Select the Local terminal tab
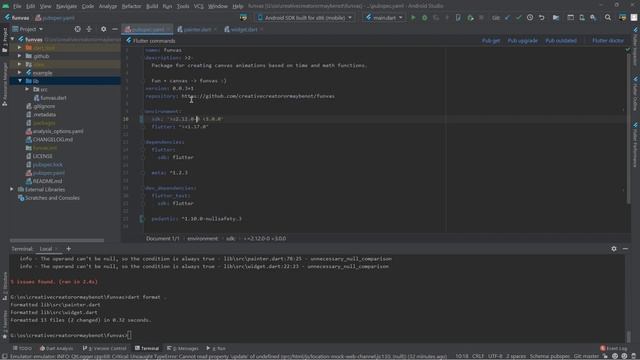This screenshot has height=360, width=640. [x=46, y=249]
